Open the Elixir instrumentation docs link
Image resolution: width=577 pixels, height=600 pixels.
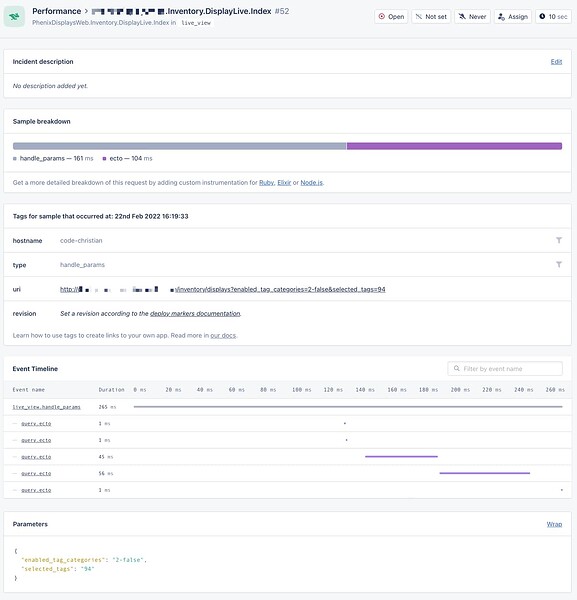284,183
